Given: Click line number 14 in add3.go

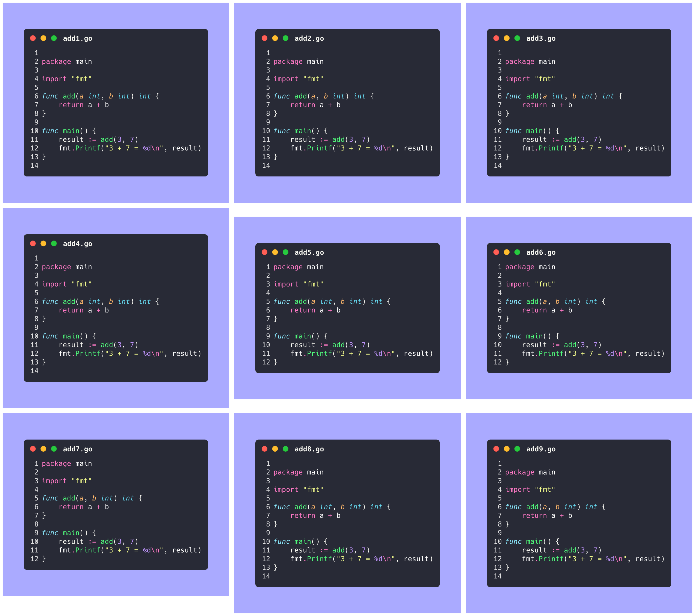Looking at the screenshot, I should click(497, 166).
